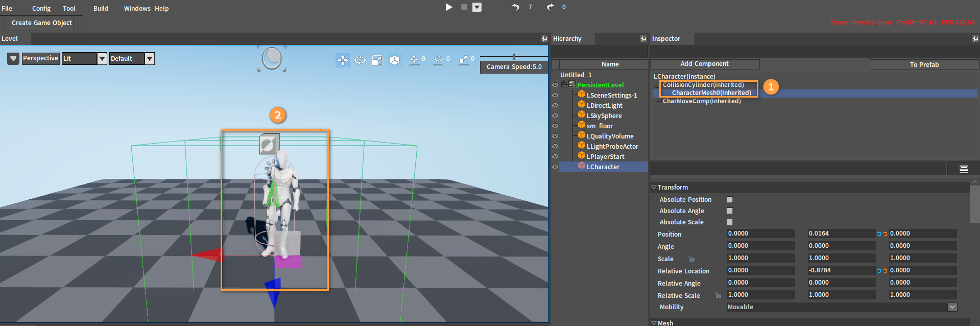Open the Build menu
This screenshot has width=980, height=326.
(101, 9)
